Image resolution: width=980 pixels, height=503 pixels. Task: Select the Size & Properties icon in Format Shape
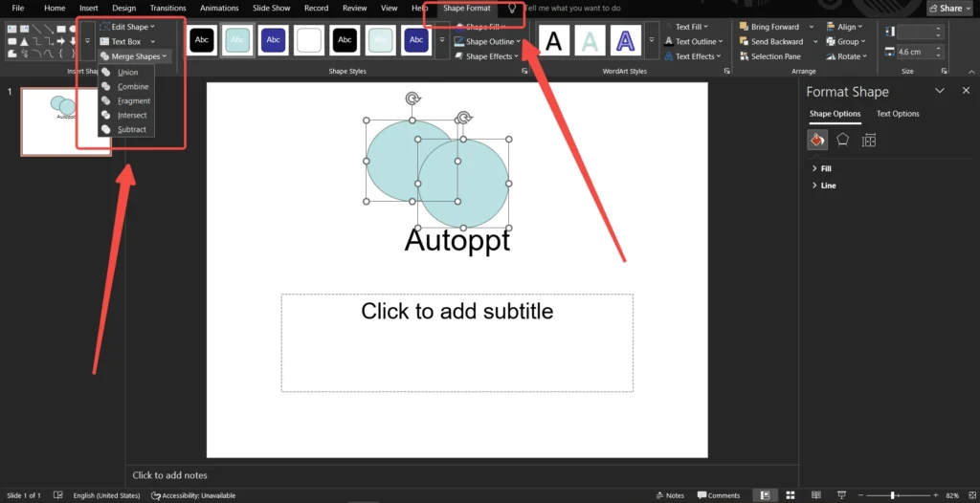click(868, 140)
